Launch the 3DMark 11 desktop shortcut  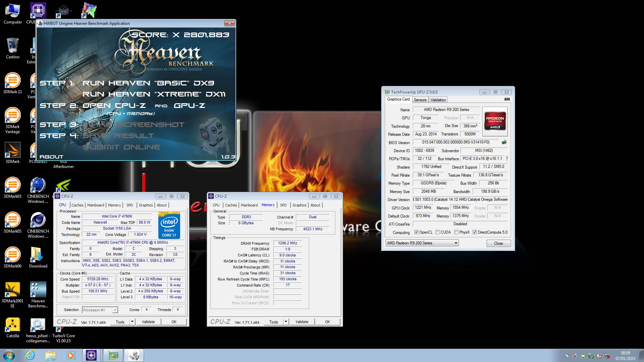pyautogui.click(x=13, y=83)
